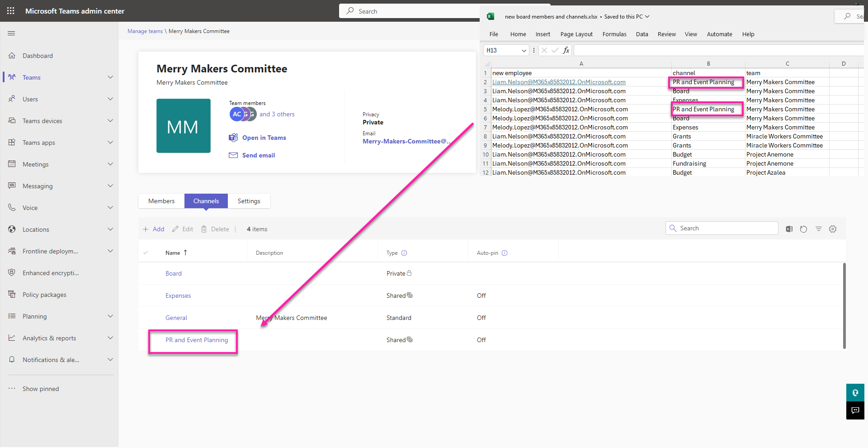The width and height of the screenshot is (868, 448).
Task: Click the Locations globe icon
Action: tap(12, 229)
